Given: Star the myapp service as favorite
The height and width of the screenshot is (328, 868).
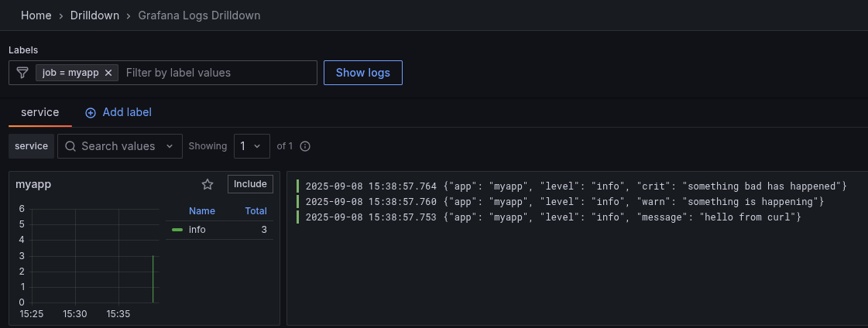Looking at the screenshot, I should point(208,184).
